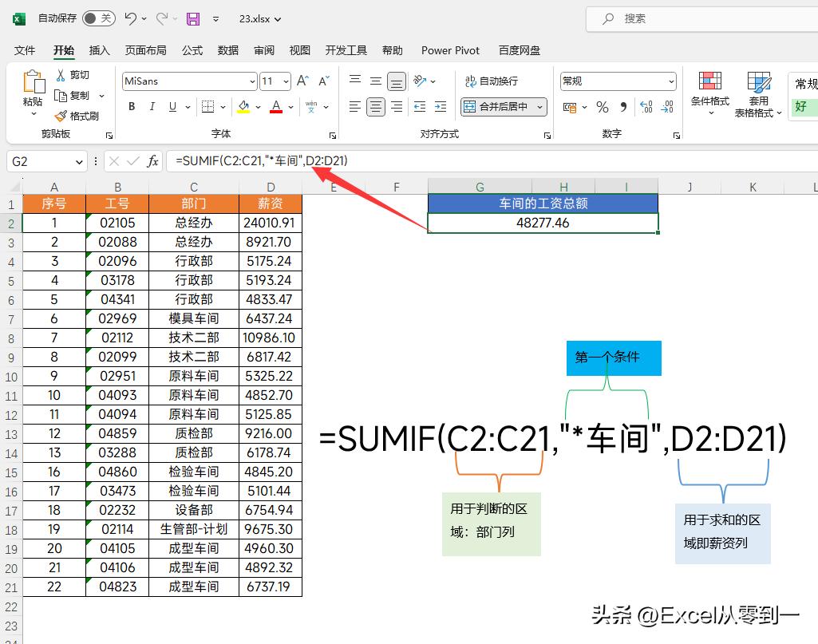Open the MiSans font name dropdown
818x644 pixels.
coord(252,81)
